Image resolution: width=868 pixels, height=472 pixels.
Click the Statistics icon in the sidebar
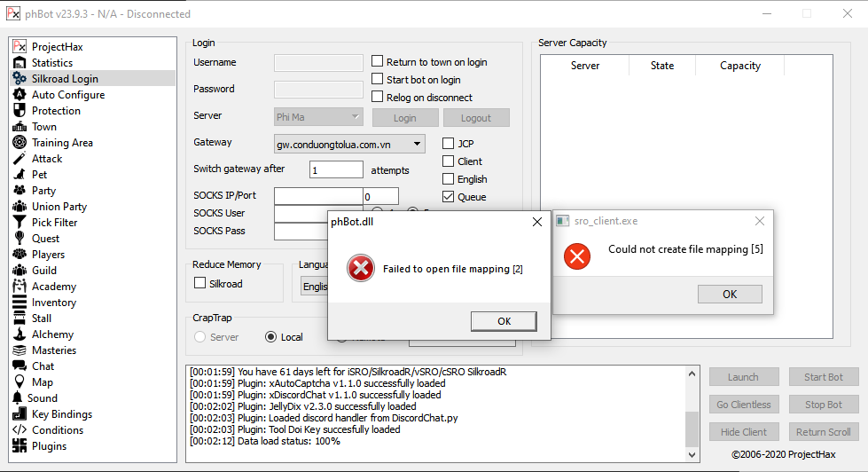point(20,63)
